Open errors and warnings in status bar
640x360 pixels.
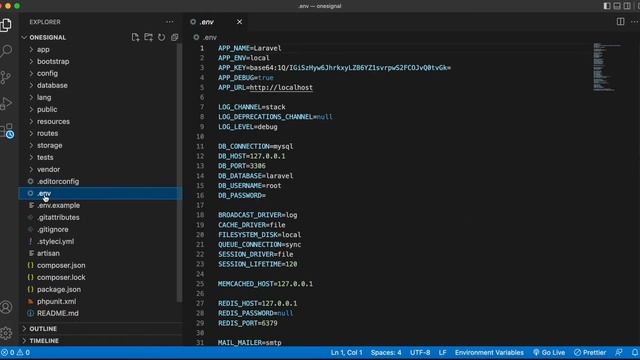pyautogui.click(x=16, y=353)
